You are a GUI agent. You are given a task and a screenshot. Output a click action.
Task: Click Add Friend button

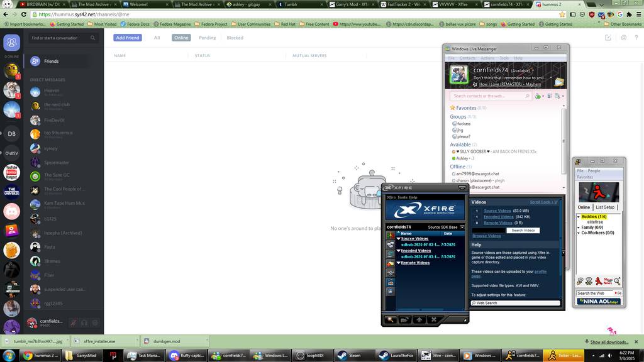[128, 38]
